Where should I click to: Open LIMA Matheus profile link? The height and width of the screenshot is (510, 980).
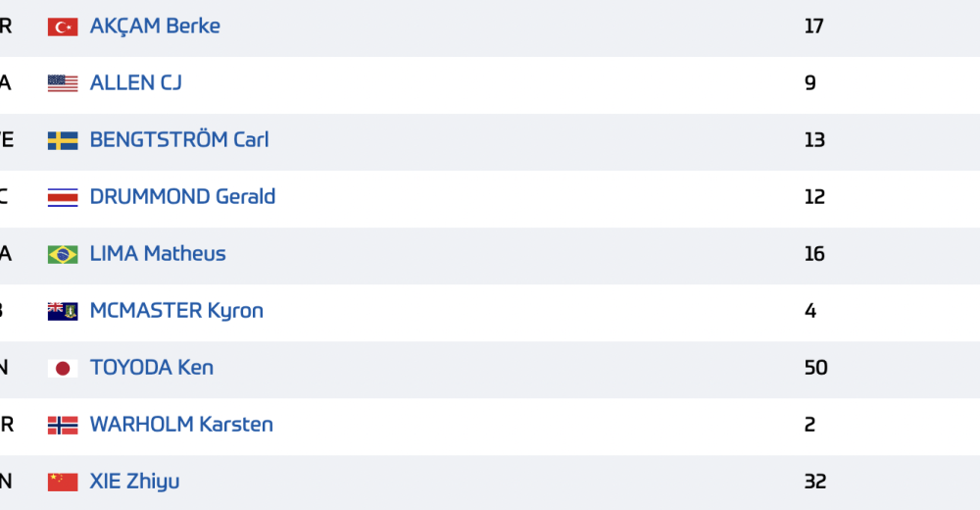pyautogui.click(x=158, y=253)
